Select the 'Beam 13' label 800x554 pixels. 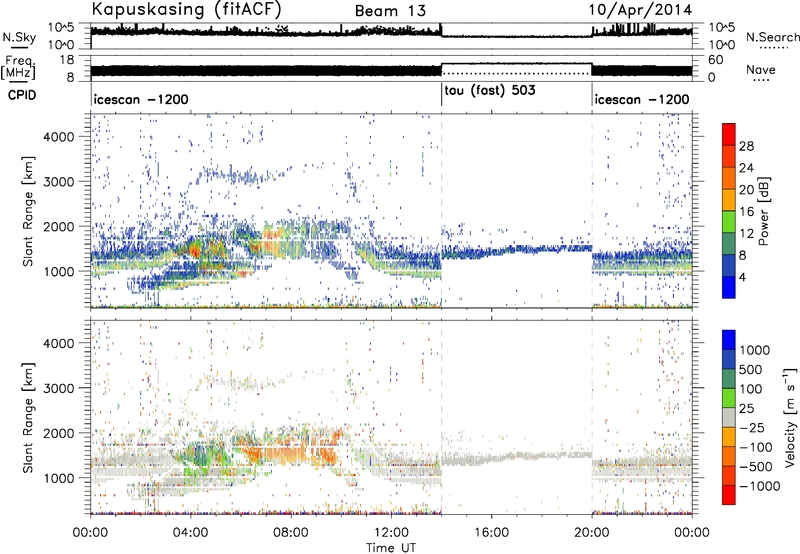pos(390,11)
